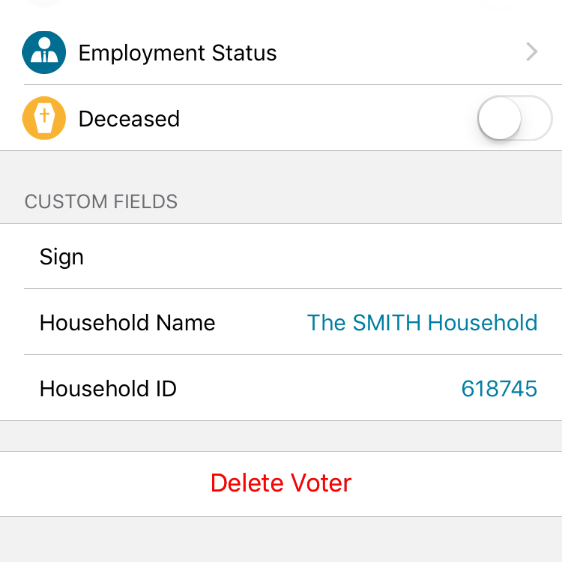Select the Deceased label text
Image resolution: width=562 pixels, height=562 pixels.
point(129,119)
